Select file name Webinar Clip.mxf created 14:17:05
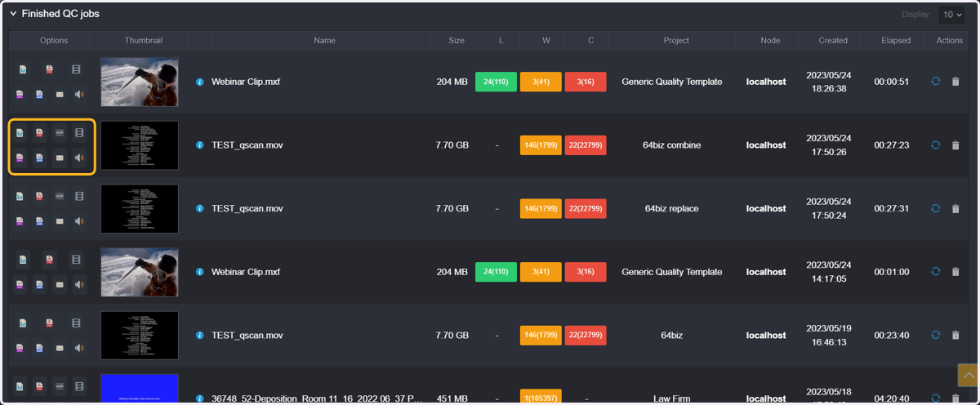The width and height of the screenshot is (980, 405). pos(245,272)
